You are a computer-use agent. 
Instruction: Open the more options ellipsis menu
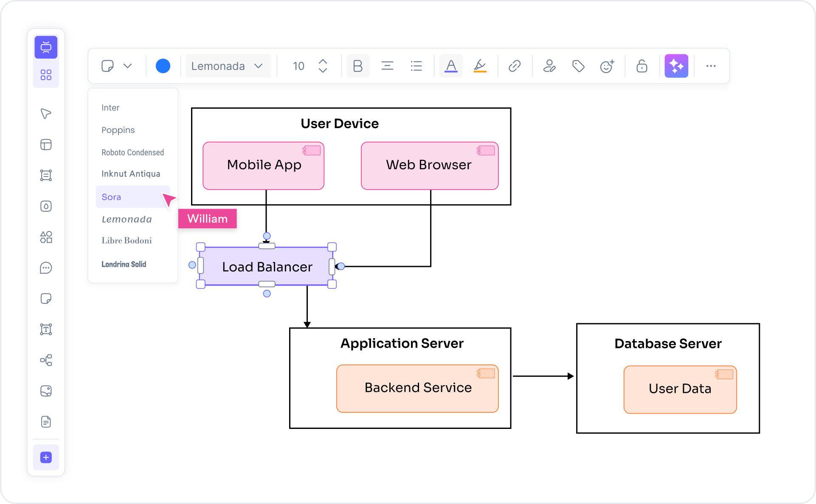(x=711, y=66)
